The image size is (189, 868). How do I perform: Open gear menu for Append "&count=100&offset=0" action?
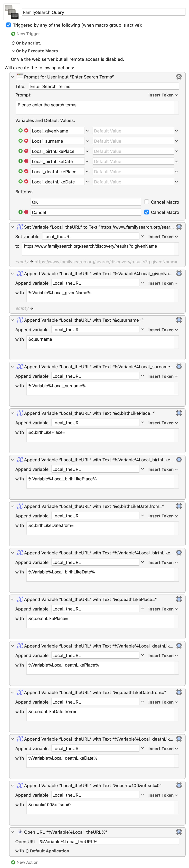point(179,785)
